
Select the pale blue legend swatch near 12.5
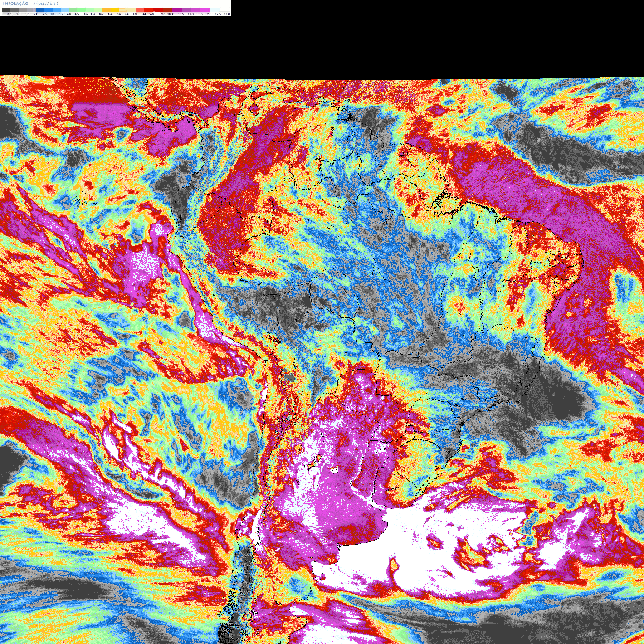(215, 10)
